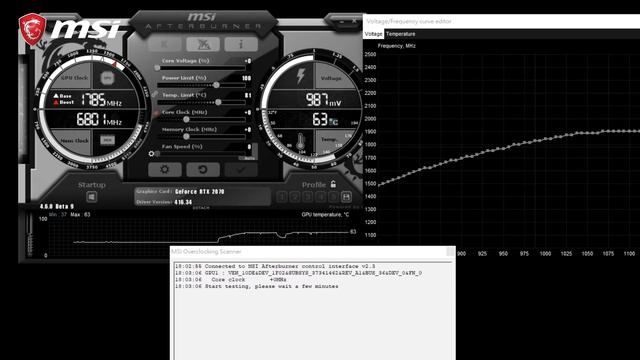The width and height of the screenshot is (640, 360).
Task: Switch to Voltage tab in curve editor
Action: click(373, 34)
